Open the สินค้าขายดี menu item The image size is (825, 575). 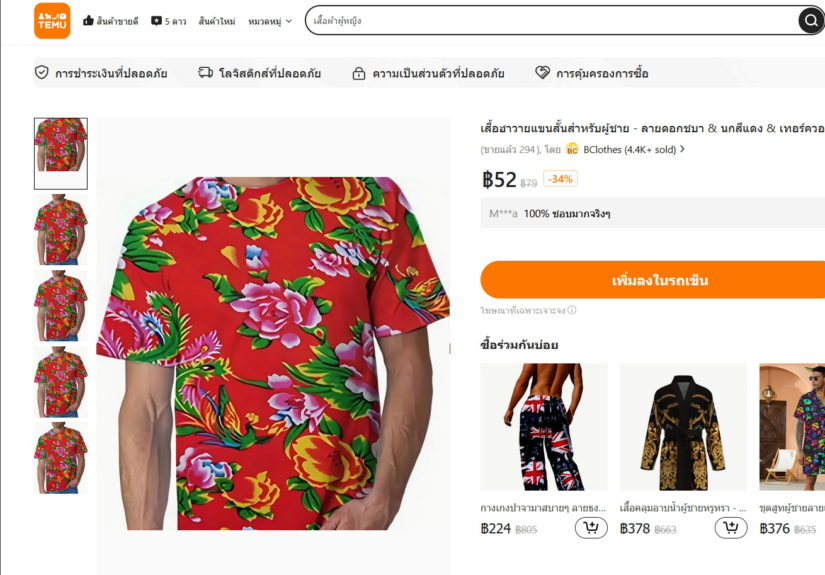click(117, 21)
